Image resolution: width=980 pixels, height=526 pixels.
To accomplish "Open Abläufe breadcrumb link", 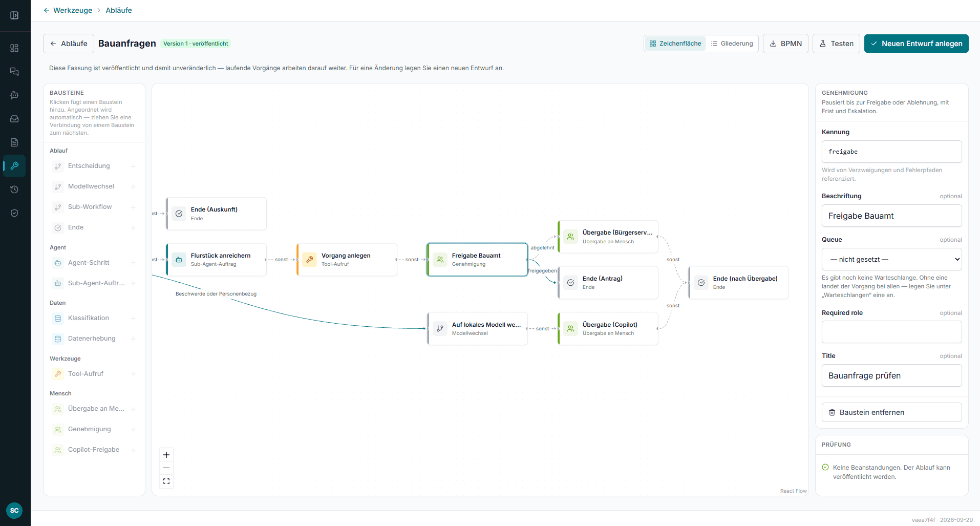I will pyautogui.click(x=119, y=10).
